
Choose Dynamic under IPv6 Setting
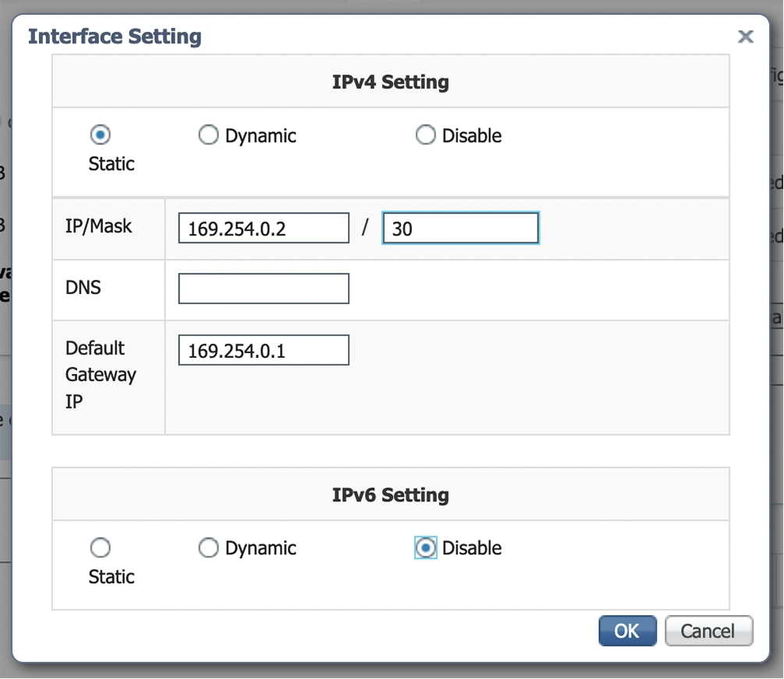[x=208, y=548]
